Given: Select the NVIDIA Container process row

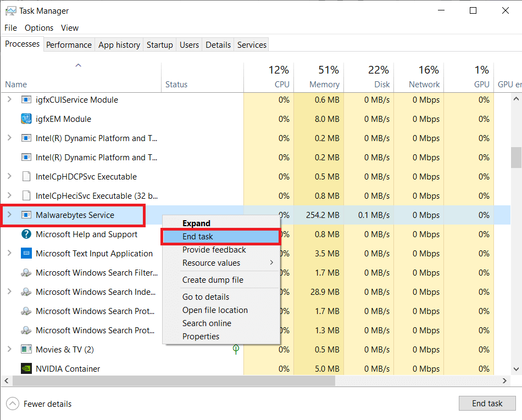Looking at the screenshot, I should [x=256, y=368].
